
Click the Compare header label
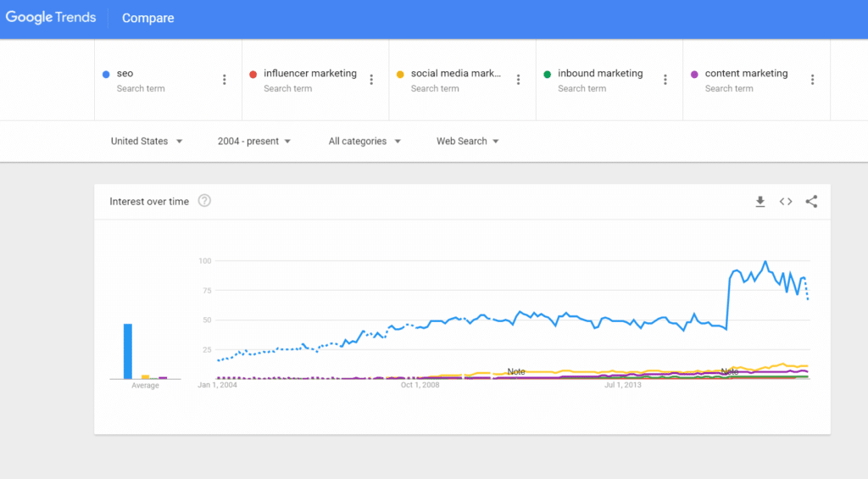(x=147, y=19)
